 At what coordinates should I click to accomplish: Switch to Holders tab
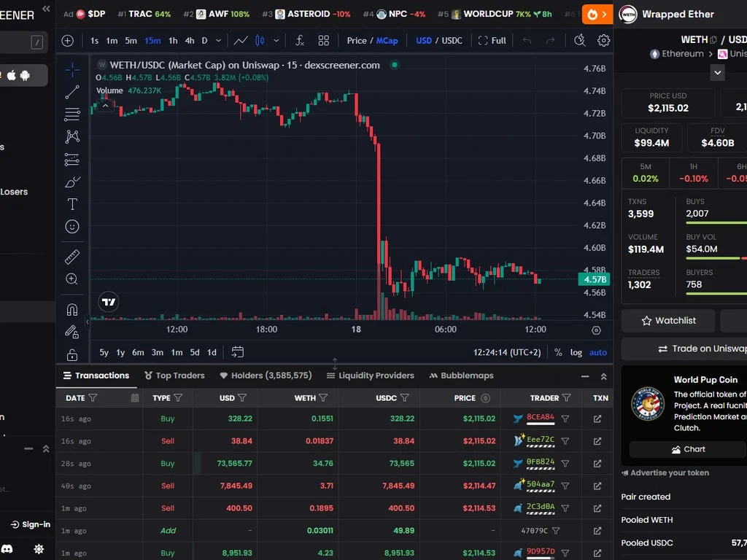[x=266, y=376]
